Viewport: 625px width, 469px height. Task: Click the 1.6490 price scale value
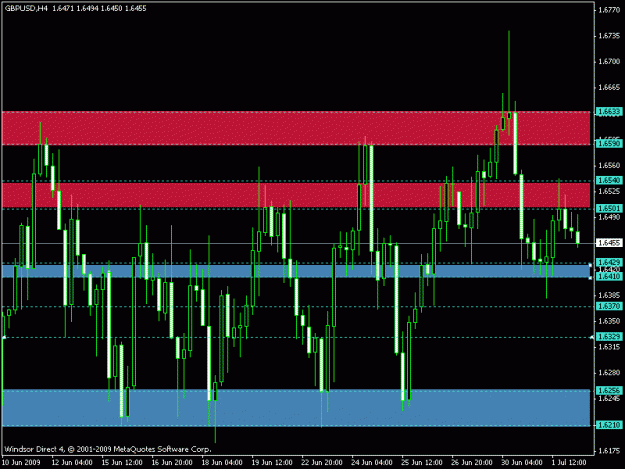tap(609, 217)
